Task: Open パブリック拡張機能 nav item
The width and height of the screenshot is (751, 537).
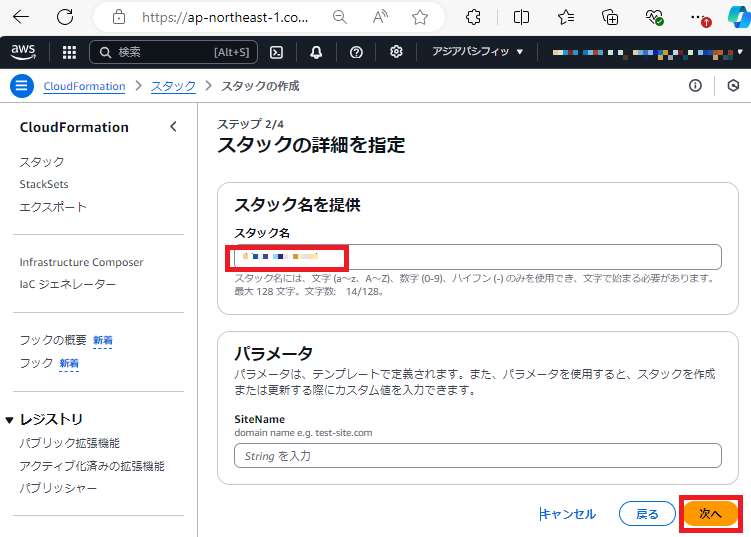Action: click(x=69, y=443)
